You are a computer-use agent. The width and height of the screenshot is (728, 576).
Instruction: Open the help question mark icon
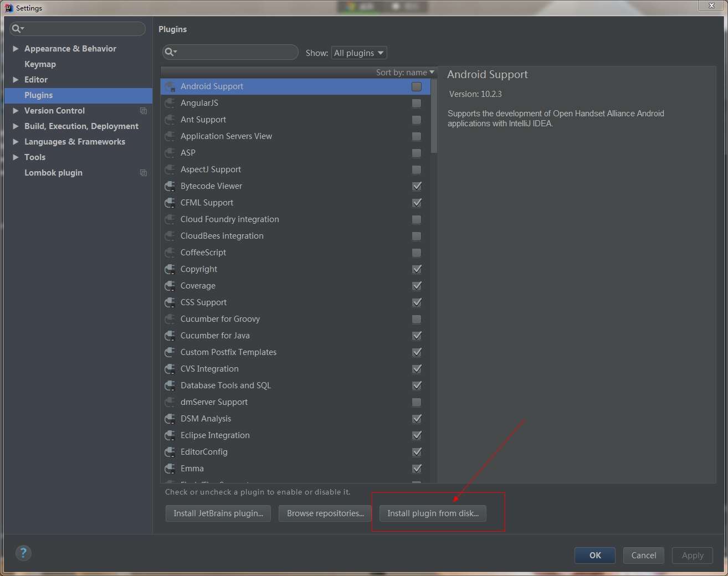coord(23,553)
